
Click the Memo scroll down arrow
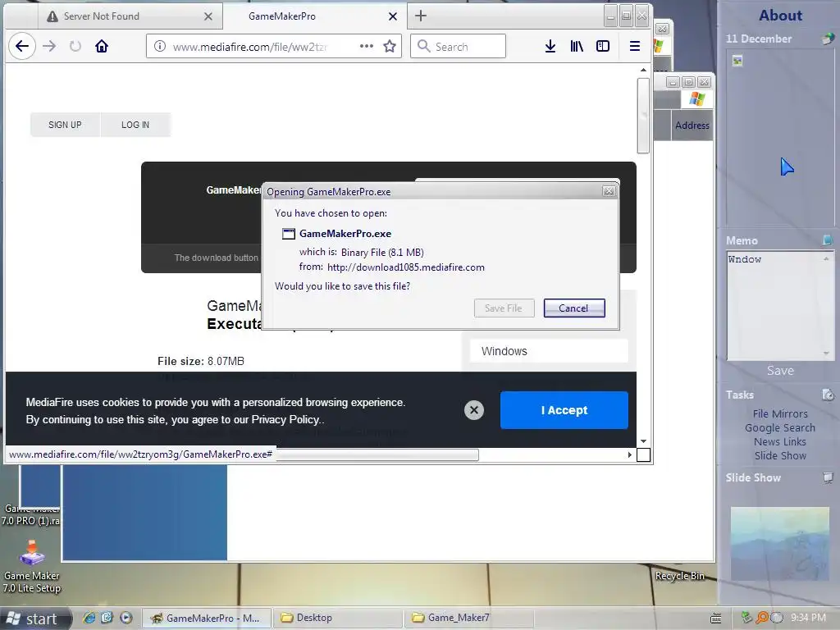coord(827,353)
